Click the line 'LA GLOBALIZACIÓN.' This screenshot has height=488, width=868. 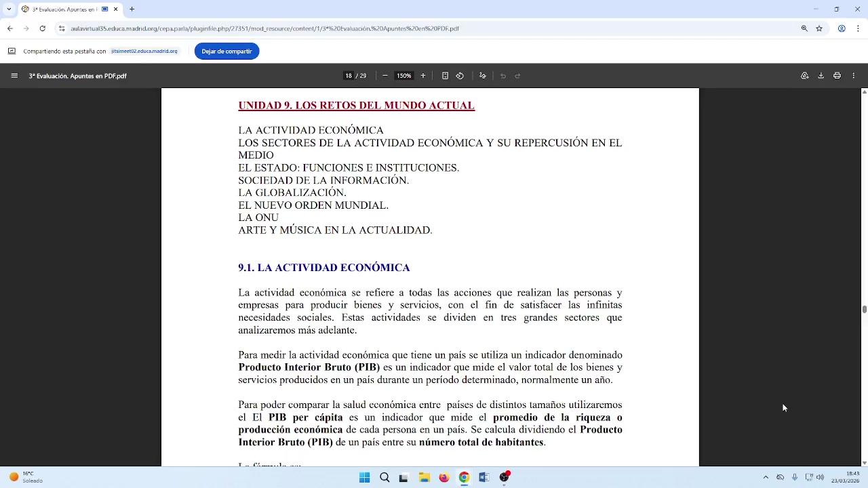pyautogui.click(x=292, y=192)
